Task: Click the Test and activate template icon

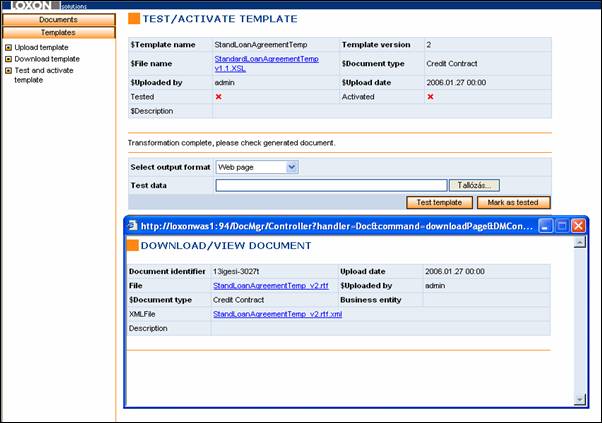Action: [9, 70]
